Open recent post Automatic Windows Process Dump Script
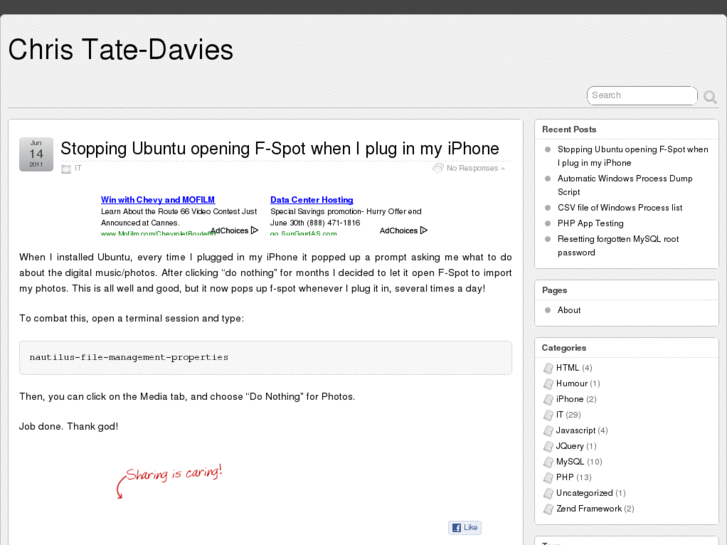This screenshot has height=545, width=727. (625, 185)
